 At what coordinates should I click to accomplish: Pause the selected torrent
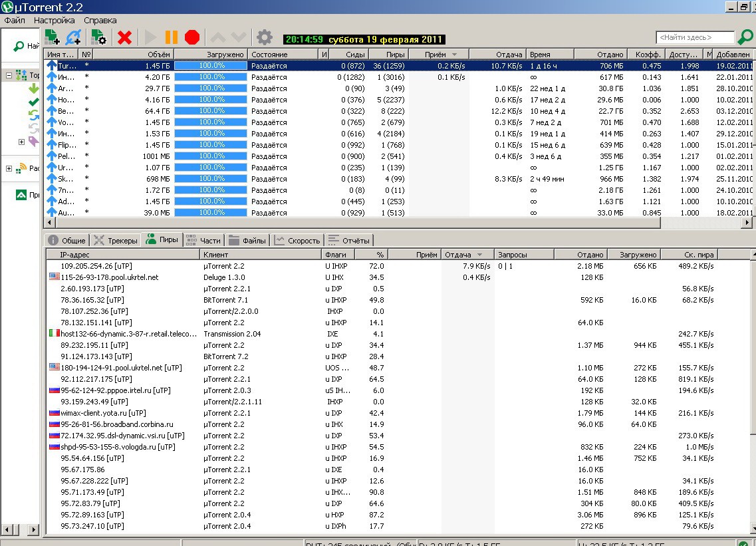click(171, 37)
